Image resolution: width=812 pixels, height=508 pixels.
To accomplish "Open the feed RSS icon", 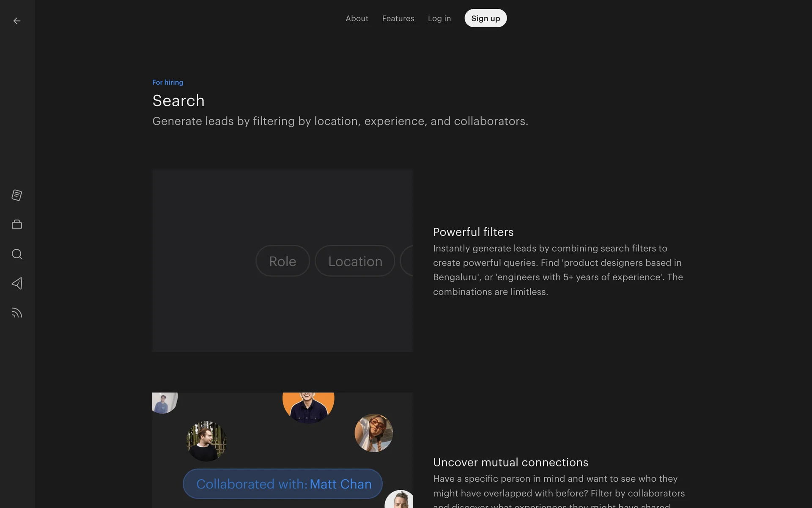I will (x=17, y=313).
